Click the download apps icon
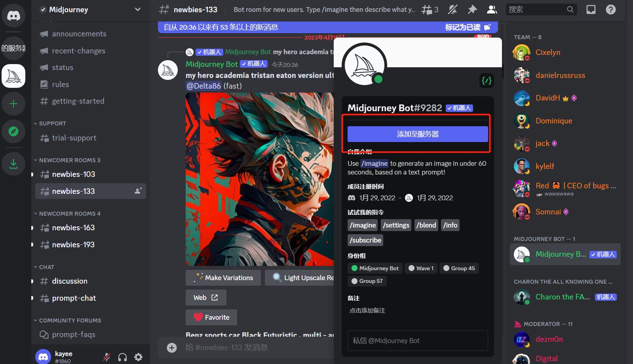The height and width of the screenshot is (364, 633). tap(13, 163)
